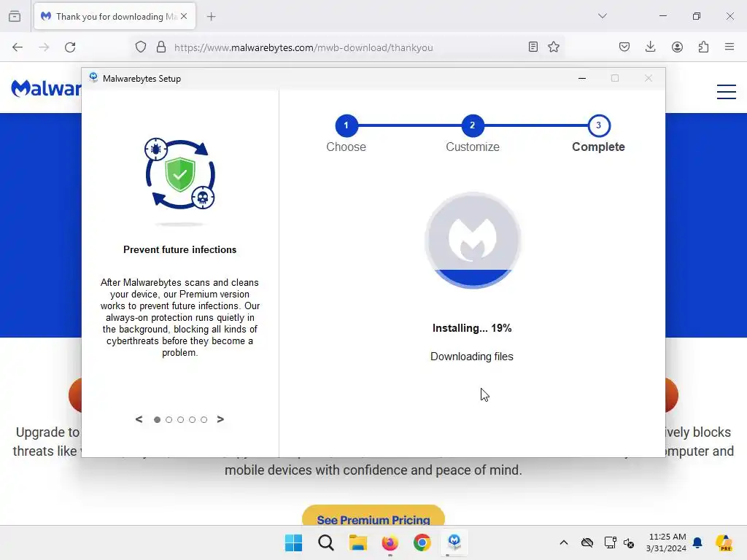Click step 2 Customize circle
747x560 pixels.
(473, 125)
